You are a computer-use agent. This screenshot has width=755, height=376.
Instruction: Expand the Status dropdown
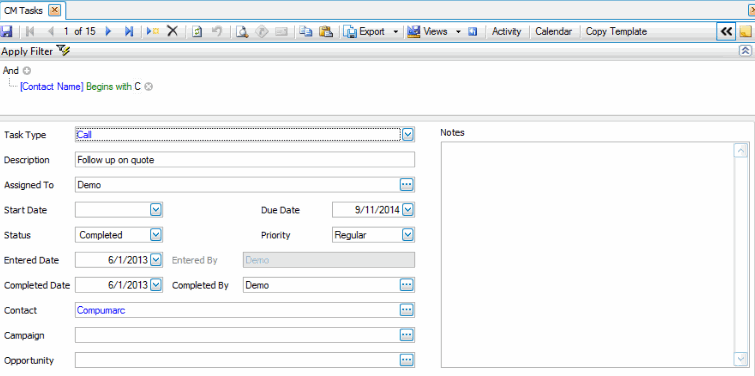point(156,235)
